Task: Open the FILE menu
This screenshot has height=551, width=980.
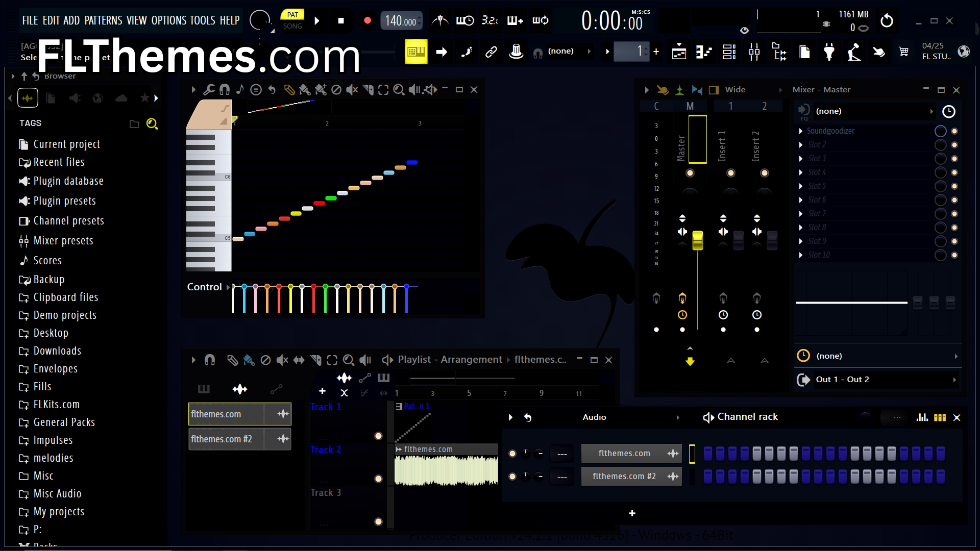Action: click(x=30, y=20)
